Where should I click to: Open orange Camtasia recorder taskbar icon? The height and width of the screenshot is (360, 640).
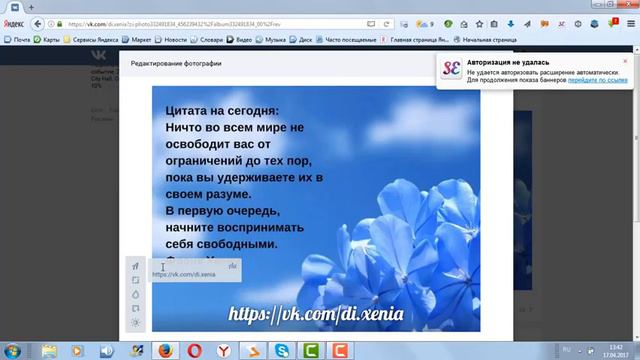(340, 351)
